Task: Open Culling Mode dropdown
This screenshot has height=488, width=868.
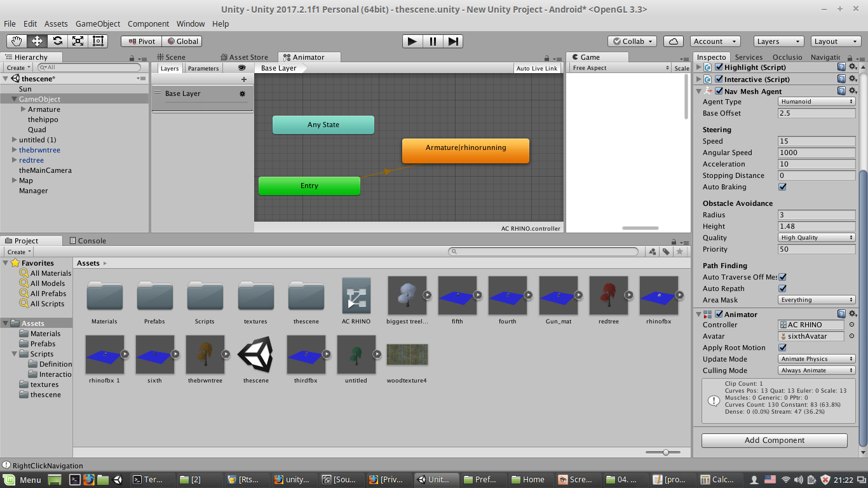Action: click(x=817, y=371)
